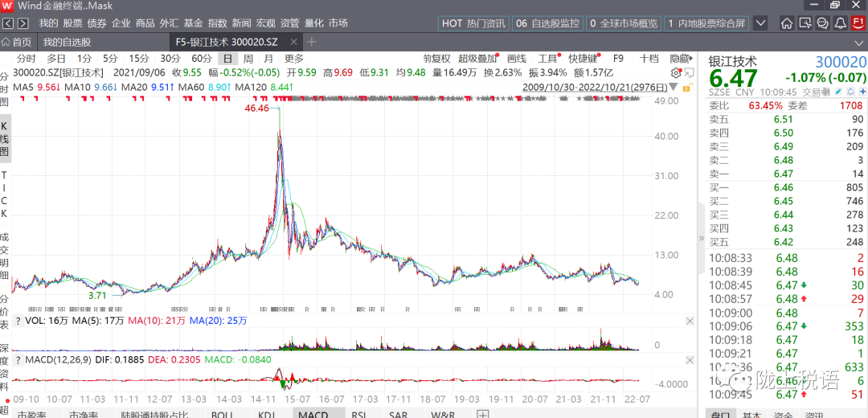Screen dimensions: 868x418
Task: Click the blue pencil note icon by 交易
Action: point(838,92)
